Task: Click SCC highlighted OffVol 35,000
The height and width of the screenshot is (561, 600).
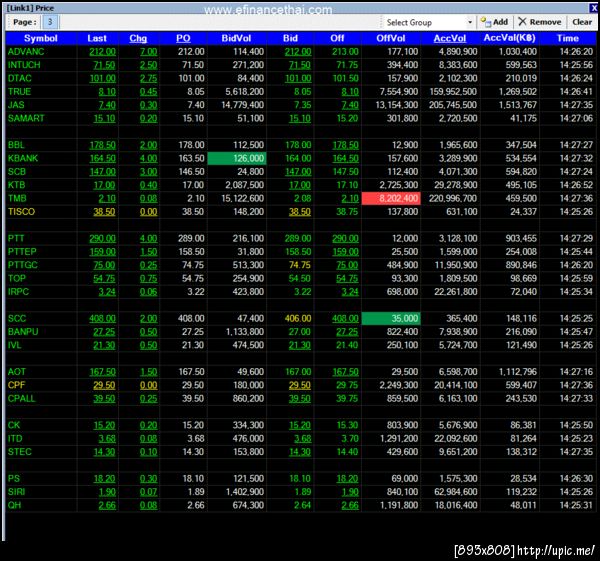Action: point(391,318)
